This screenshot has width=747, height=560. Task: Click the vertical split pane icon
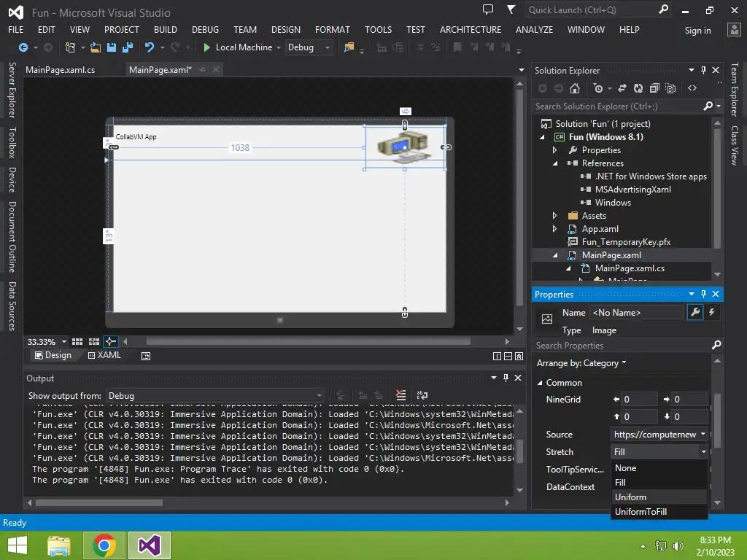pos(497,356)
